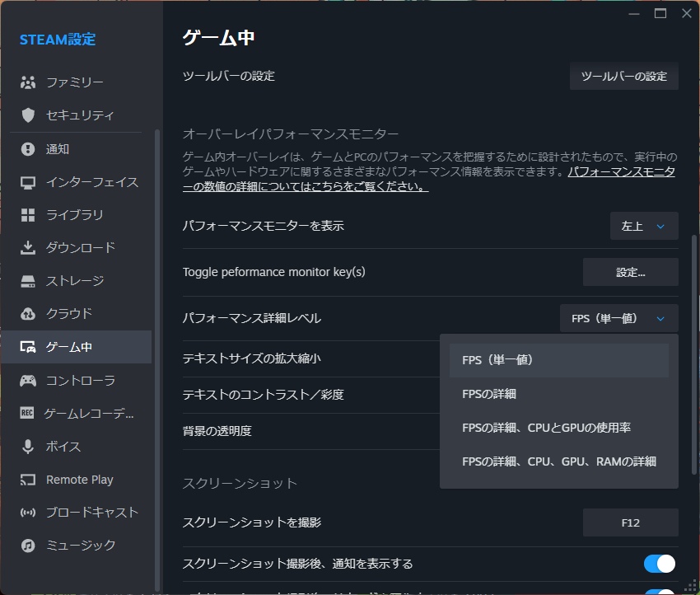Open Remote Play settings
The image size is (700, 595).
point(77,480)
